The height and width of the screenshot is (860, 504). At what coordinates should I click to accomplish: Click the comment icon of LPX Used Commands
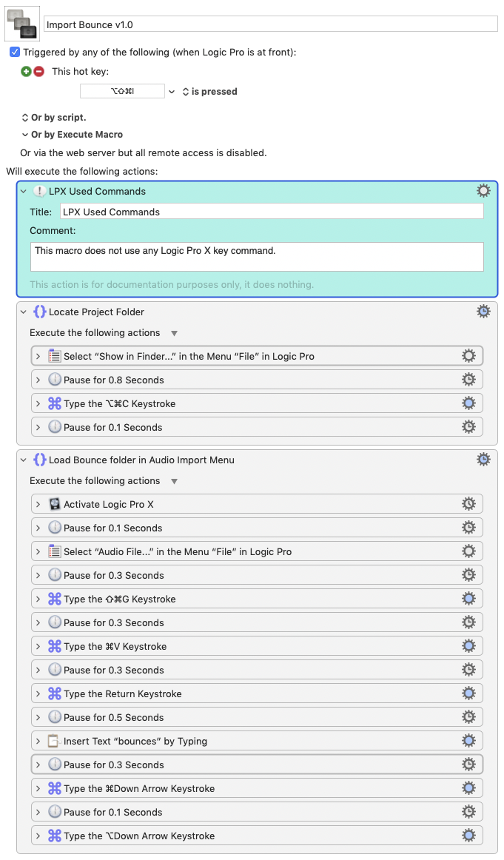pyautogui.click(x=39, y=191)
